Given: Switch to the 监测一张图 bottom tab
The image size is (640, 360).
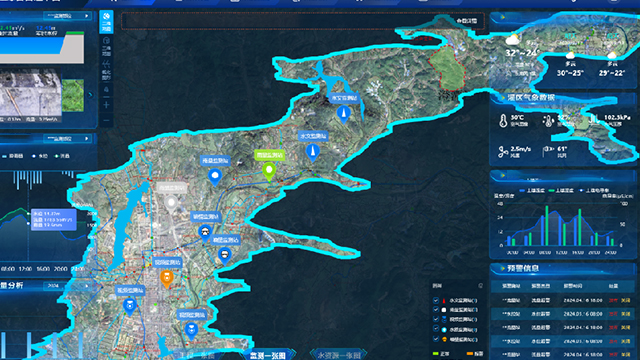Looking at the screenshot, I should pos(268,355).
